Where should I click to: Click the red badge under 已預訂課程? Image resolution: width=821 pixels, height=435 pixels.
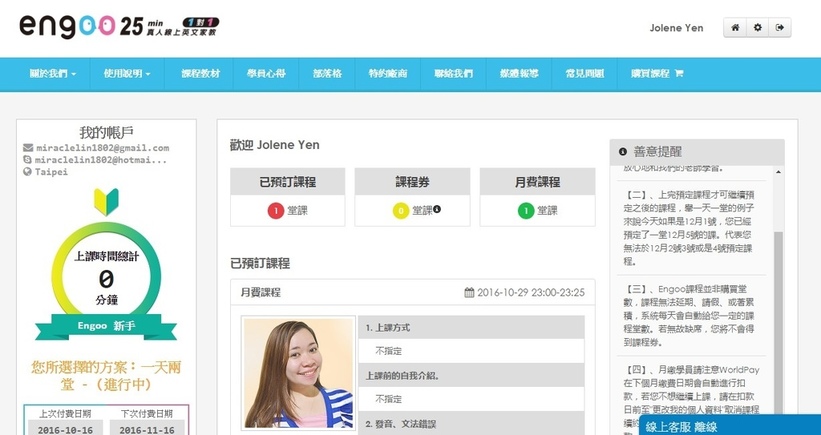pos(274,211)
